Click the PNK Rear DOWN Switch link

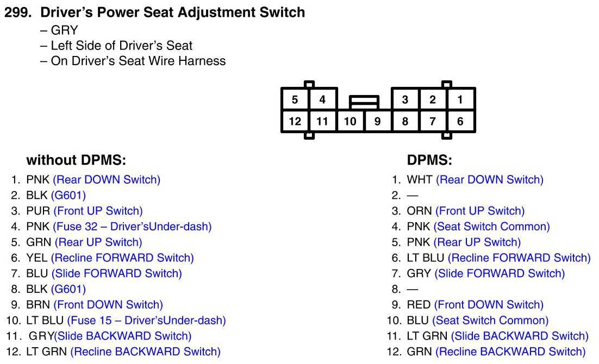pyautogui.click(x=107, y=180)
